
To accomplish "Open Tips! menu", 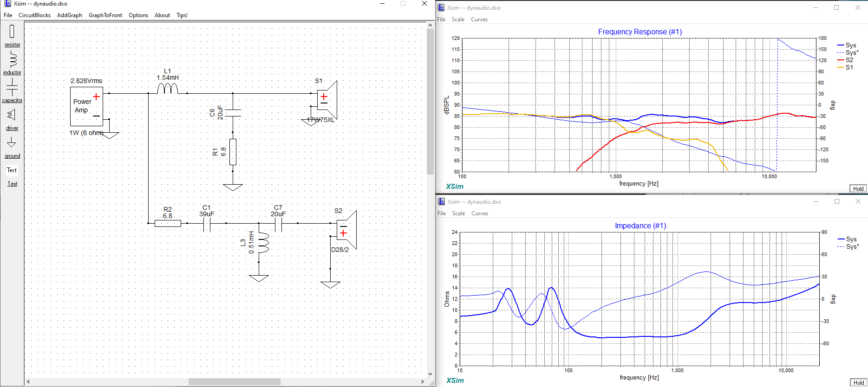I will 182,15.
